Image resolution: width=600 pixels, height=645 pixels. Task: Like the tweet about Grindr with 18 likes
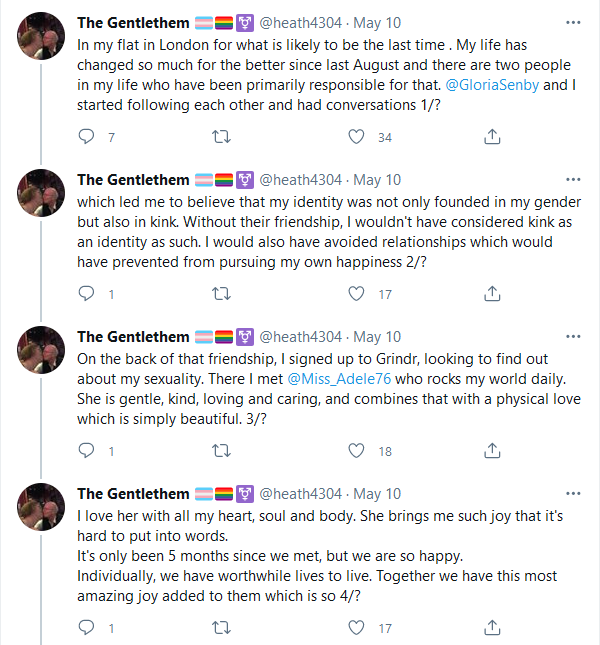356,451
